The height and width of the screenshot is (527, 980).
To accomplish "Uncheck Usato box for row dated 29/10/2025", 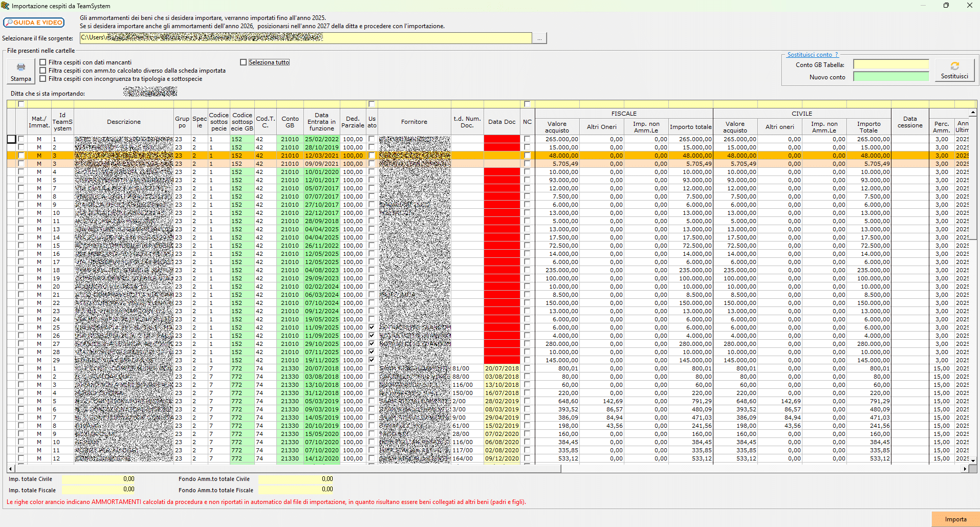I will click(x=372, y=343).
